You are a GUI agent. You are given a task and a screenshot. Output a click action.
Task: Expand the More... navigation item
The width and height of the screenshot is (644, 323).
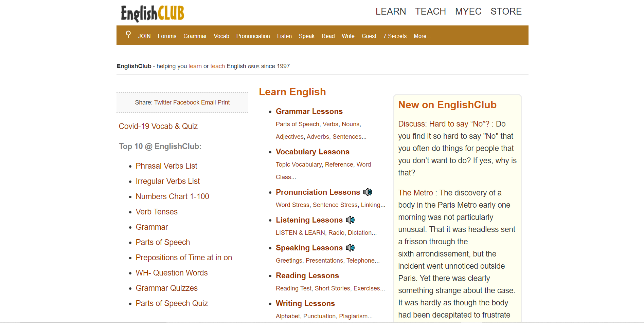coord(422,36)
